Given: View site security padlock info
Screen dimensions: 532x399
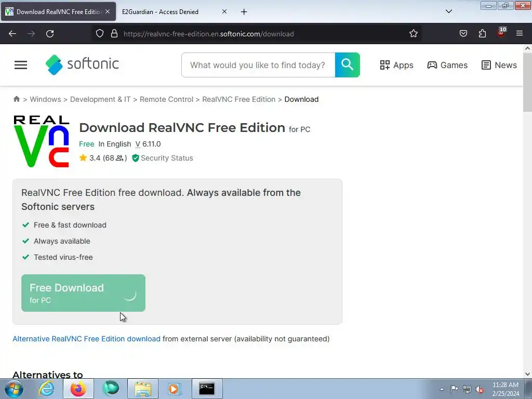Looking at the screenshot, I should 114,34.
